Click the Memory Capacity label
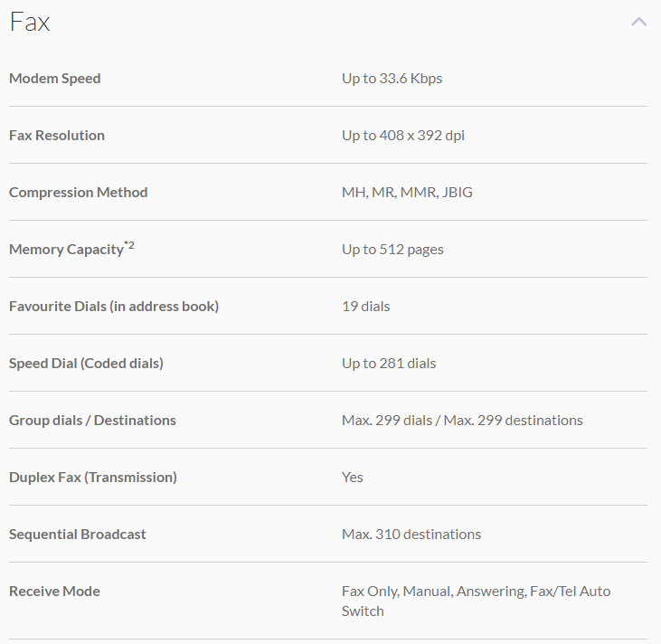This screenshot has width=661, height=644. [66, 250]
